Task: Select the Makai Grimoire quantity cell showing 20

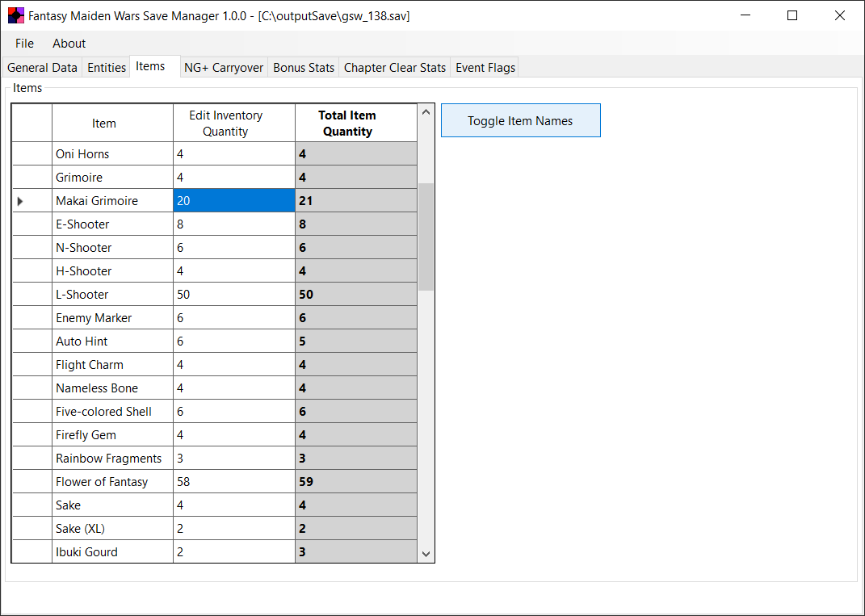Action: [x=234, y=201]
